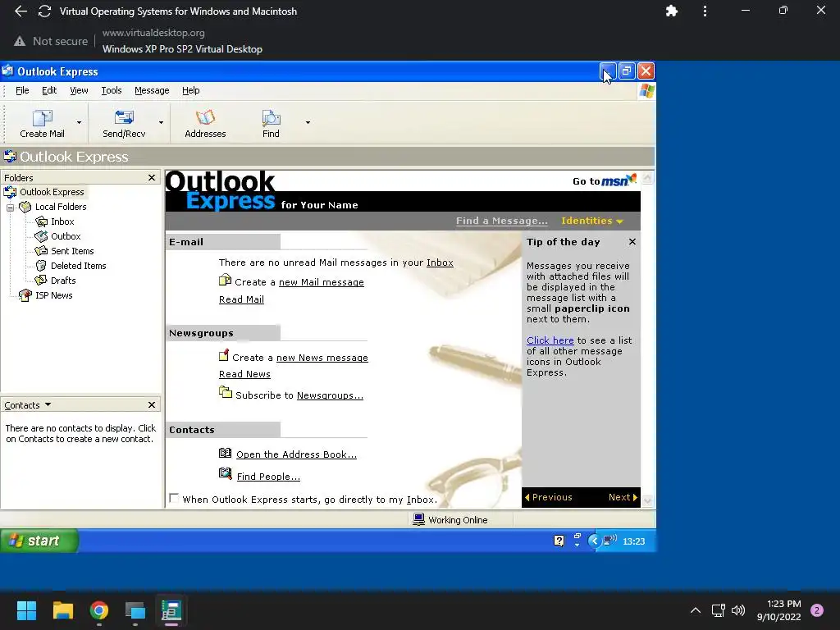
Task: Open the Message menu
Action: click(x=152, y=90)
